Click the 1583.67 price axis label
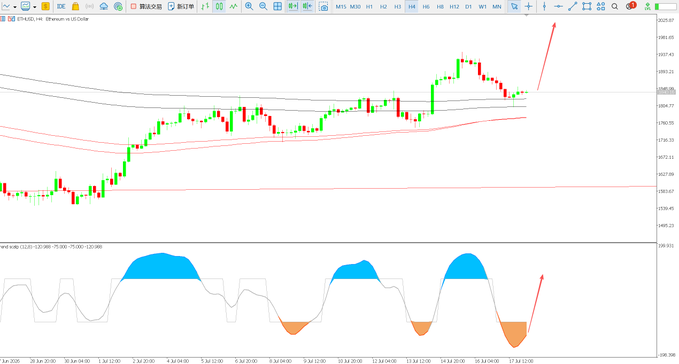This screenshot has height=364, width=679. tap(666, 191)
